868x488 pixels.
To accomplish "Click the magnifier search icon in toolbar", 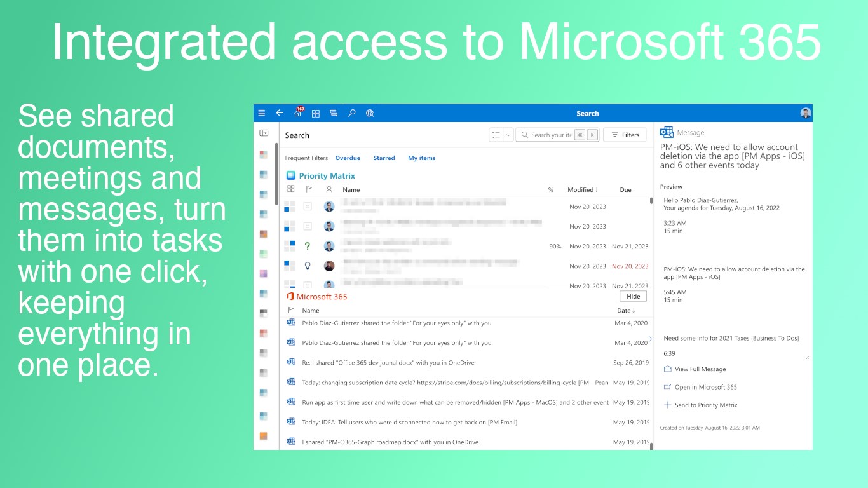I will coord(352,113).
